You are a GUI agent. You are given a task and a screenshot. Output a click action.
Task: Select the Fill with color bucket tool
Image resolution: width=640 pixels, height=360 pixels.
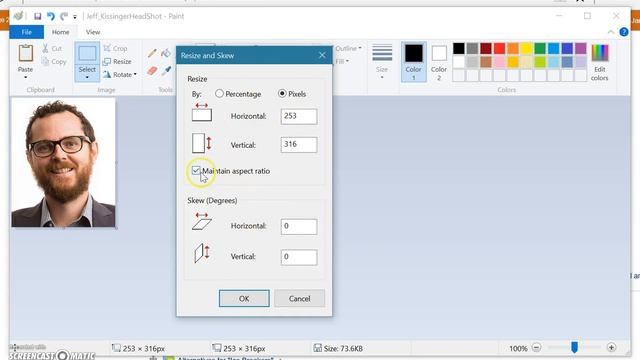[x=166, y=53]
